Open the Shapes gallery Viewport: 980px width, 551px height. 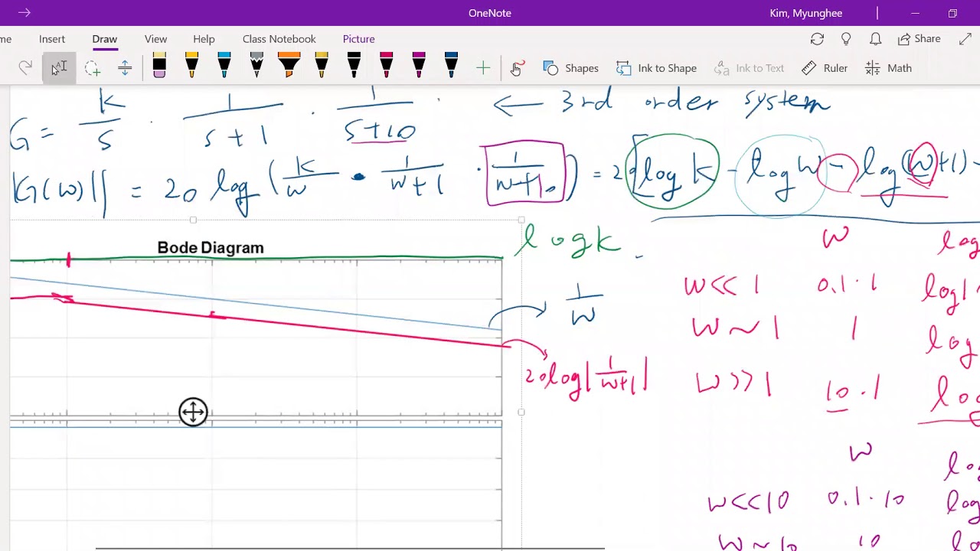click(x=571, y=68)
